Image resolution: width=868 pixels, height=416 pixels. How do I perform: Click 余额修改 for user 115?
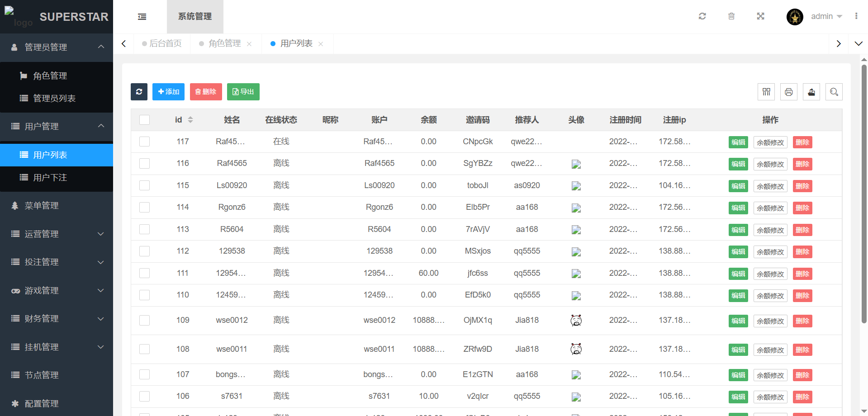pyautogui.click(x=770, y=186)
